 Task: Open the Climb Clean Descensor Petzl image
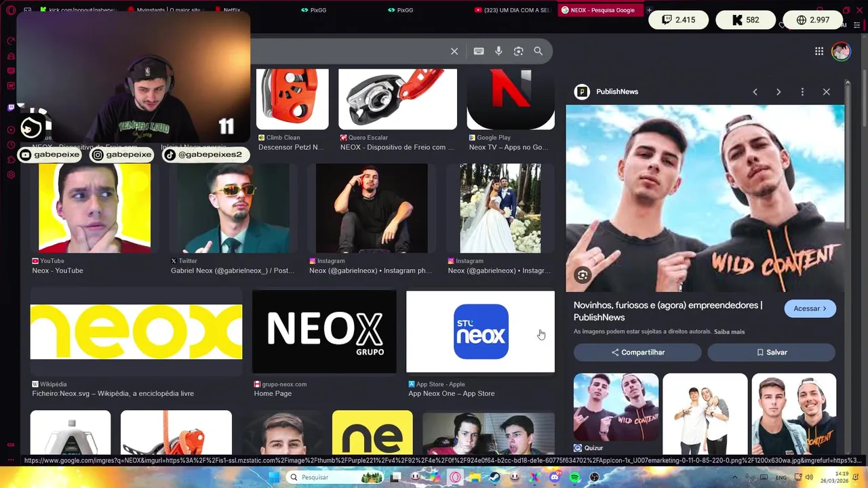point(292,99)
